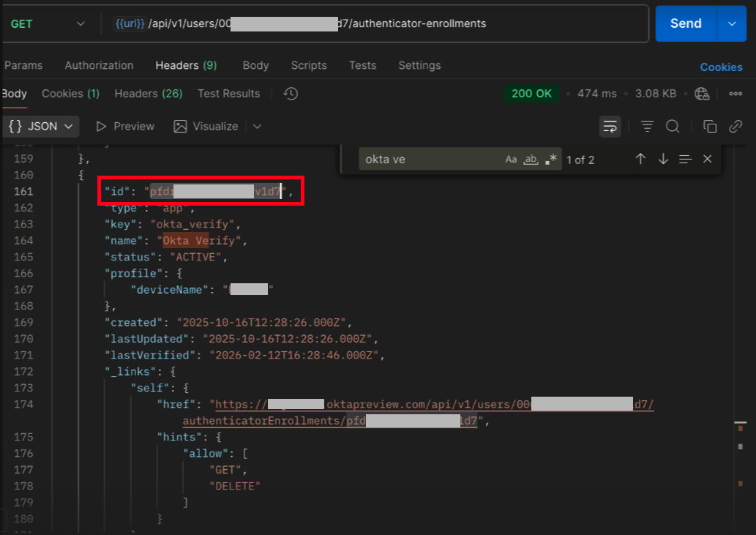Open the response more options ellipsis
Image resolution: width=756 pixels, height=535 pixels.
[736, 94]
